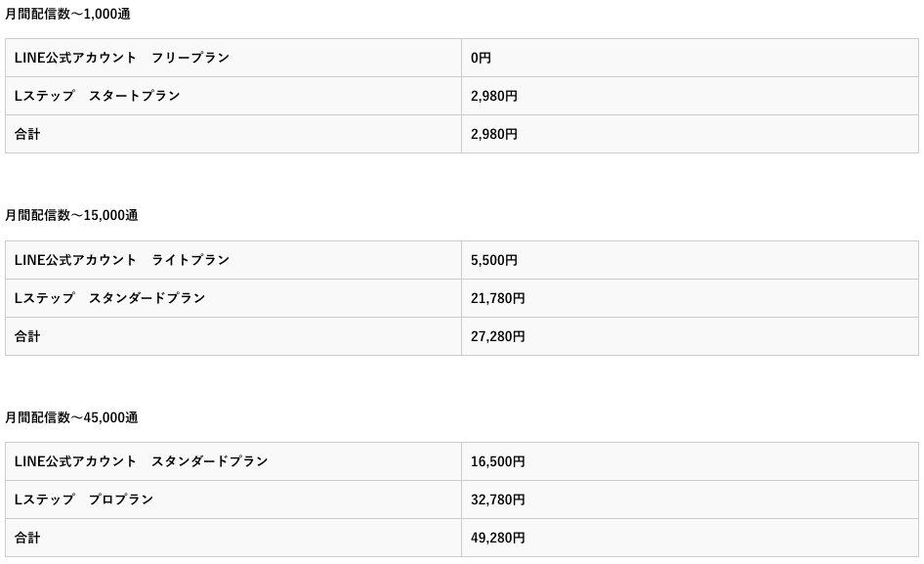Click the 月間配信数〜15,000通 heading

(71, 215)
